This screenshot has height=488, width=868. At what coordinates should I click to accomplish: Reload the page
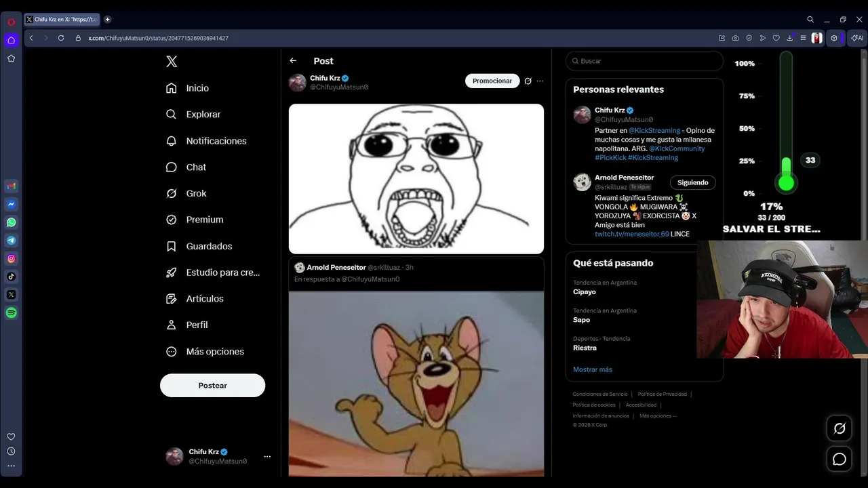61,38
